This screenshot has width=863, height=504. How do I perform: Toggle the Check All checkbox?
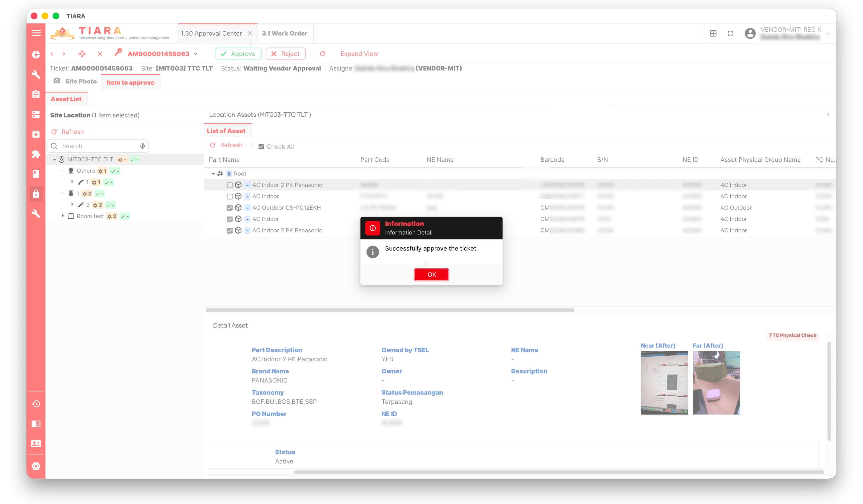click(261, 147)
